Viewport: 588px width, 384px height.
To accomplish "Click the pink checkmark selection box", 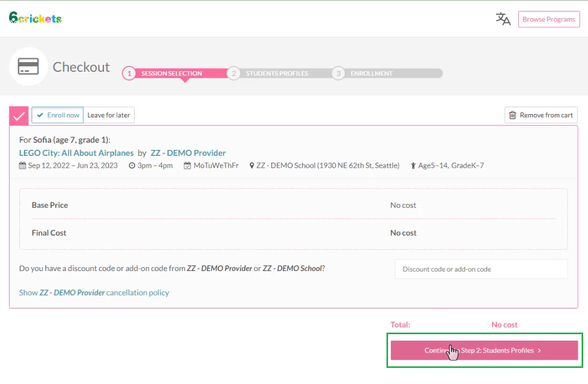I will click(x=19, y=116).
